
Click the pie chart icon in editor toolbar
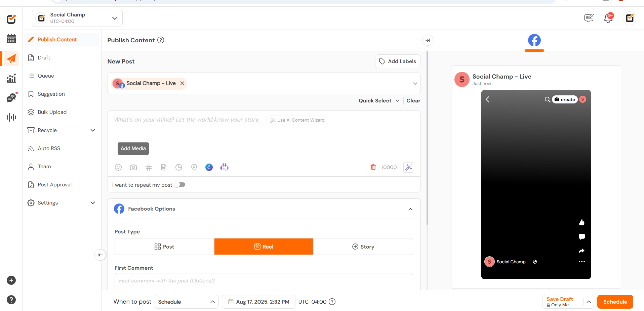click(179, 167)
